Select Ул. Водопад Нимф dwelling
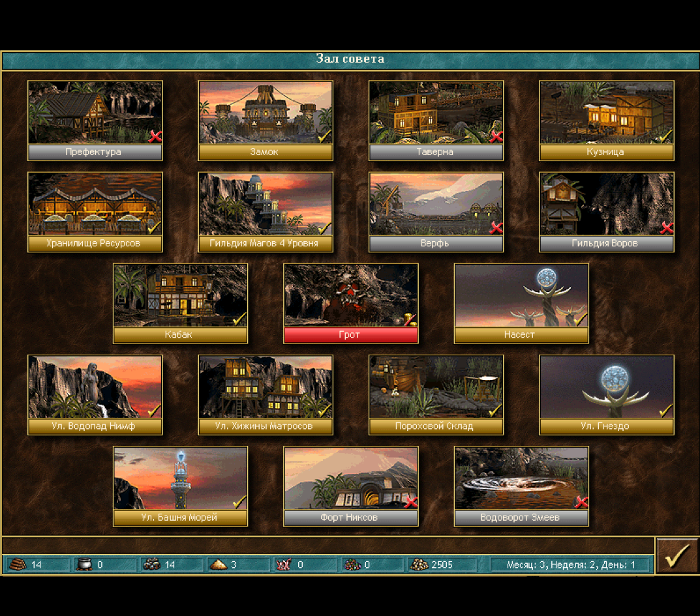 pos(95,395)
